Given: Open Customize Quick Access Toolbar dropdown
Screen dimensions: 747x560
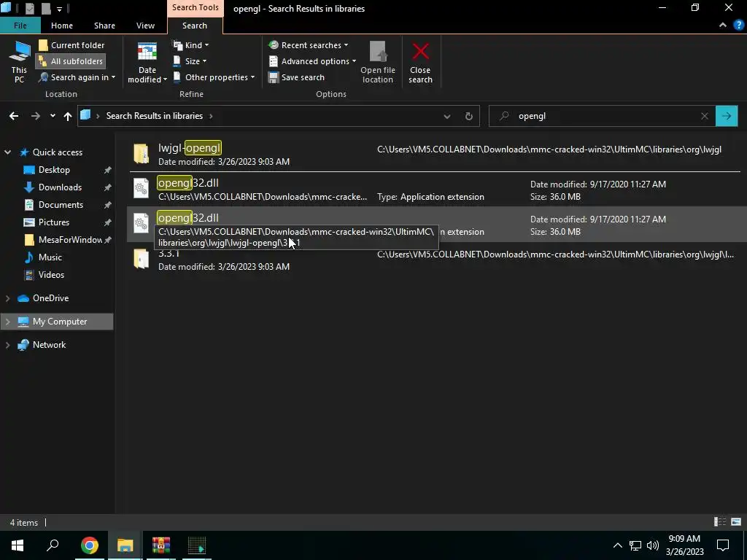Looking at the screenshot, I should 59,9.
